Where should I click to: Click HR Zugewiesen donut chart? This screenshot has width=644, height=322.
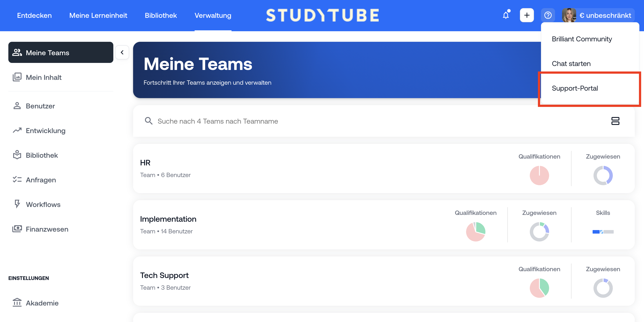pos(603,175)
